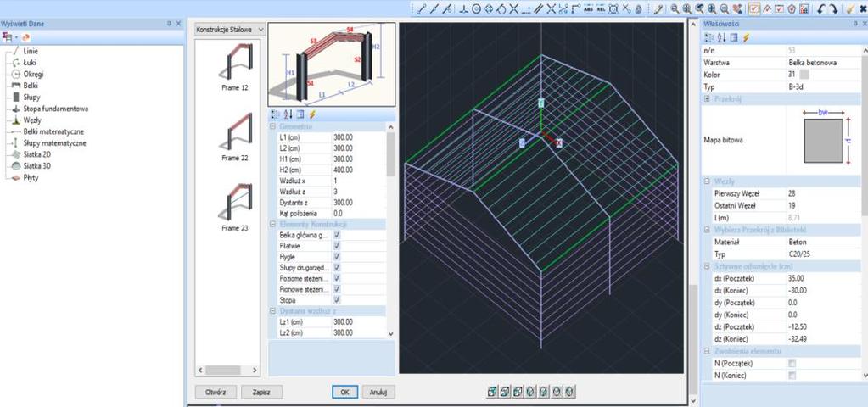Collapse the Wybierz Przekrój z Biblioteki section
The image size is (868, 407).
pyautogui.click(x=707, y=230)
